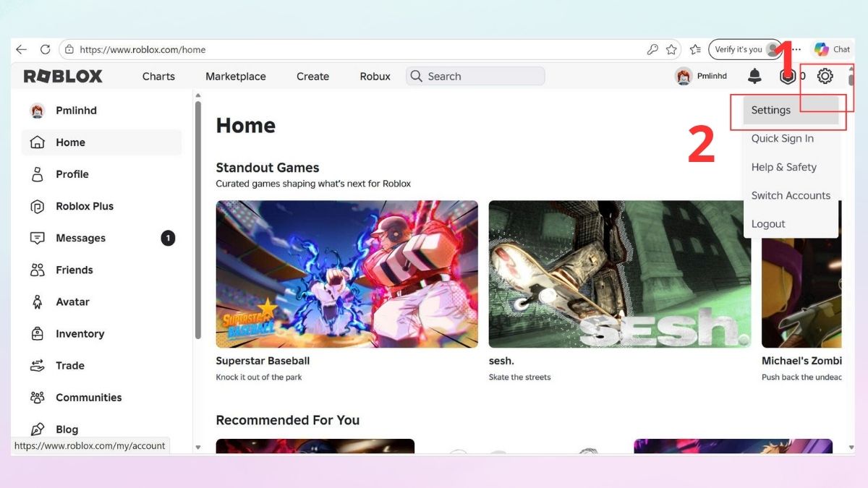This screenshot has width=868, height=488.
Task: Open password key icon in address bar
Action: click(652, 50)
